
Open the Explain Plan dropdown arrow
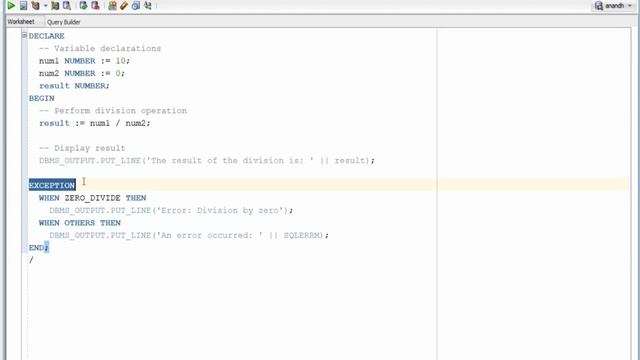pyautogui.click(x=45, y=6)
